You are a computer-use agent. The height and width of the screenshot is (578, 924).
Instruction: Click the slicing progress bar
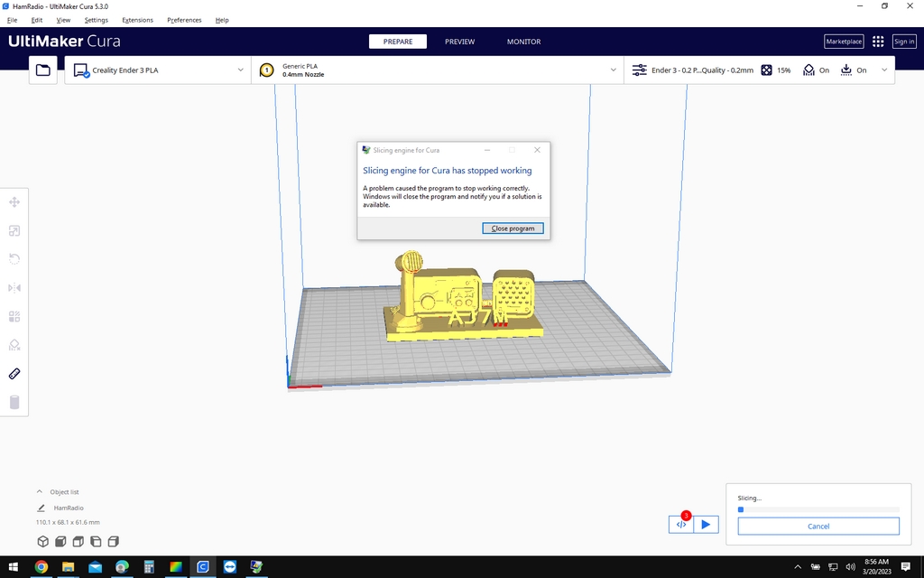(x=818, y=509)
